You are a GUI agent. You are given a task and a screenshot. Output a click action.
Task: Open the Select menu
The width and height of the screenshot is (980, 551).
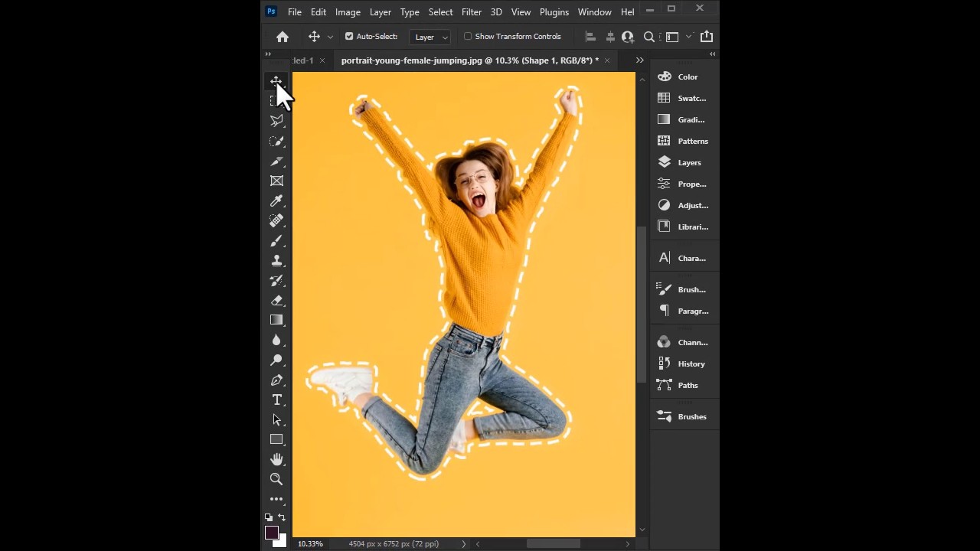pyautogui.click(x=441, y=12)
